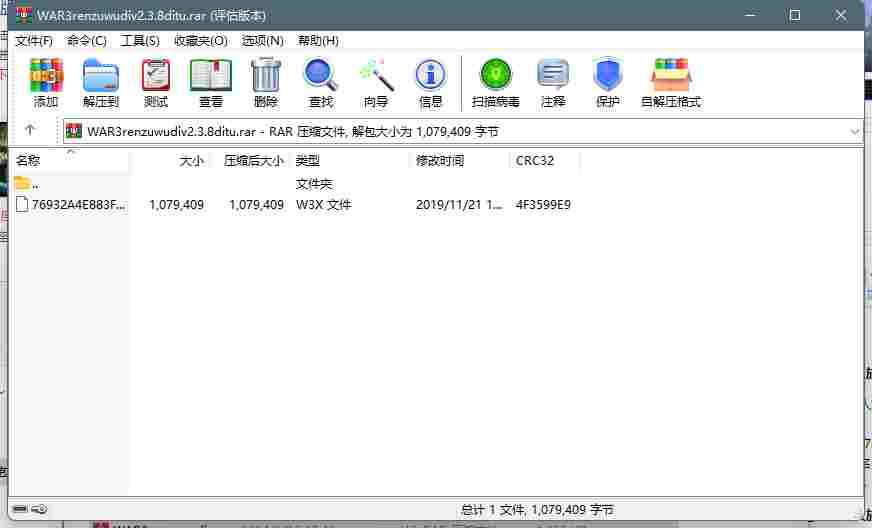Screen dimensions: 872x528
Task: Open the Tools (工具) menu
Action: click(x=140, y=41)
